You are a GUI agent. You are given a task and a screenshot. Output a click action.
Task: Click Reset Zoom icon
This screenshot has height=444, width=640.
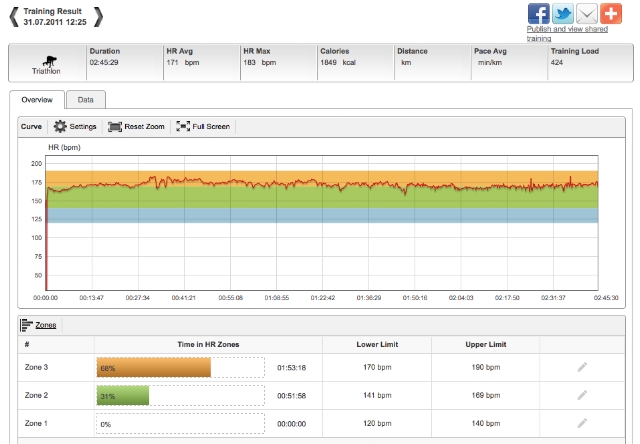coord(115,127)
